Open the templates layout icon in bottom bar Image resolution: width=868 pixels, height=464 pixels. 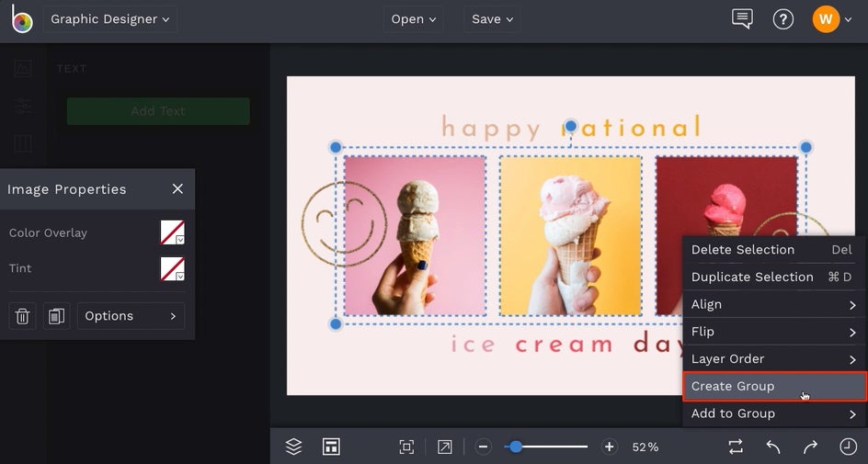(x=331, y=447)
